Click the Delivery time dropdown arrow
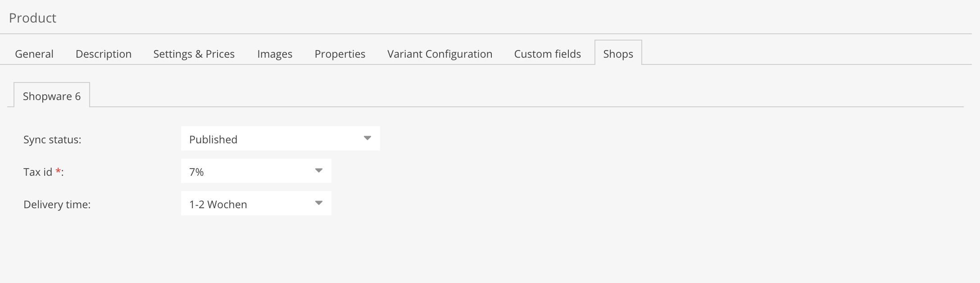 point(319,203)
